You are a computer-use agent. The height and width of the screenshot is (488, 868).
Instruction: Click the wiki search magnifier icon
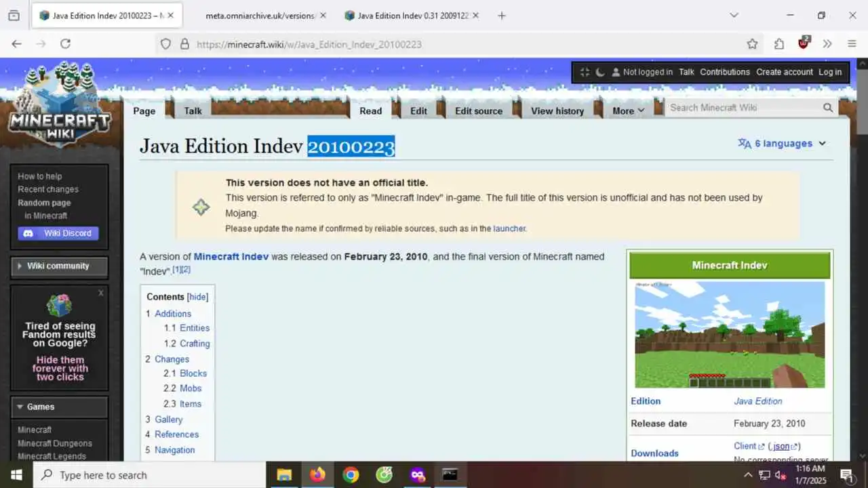[828, 108]
